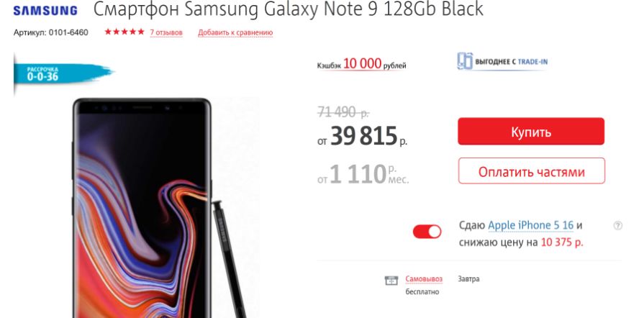
Task: Open the trade-in phones icon
Action: pyautogui.click(x=465, y=61)
